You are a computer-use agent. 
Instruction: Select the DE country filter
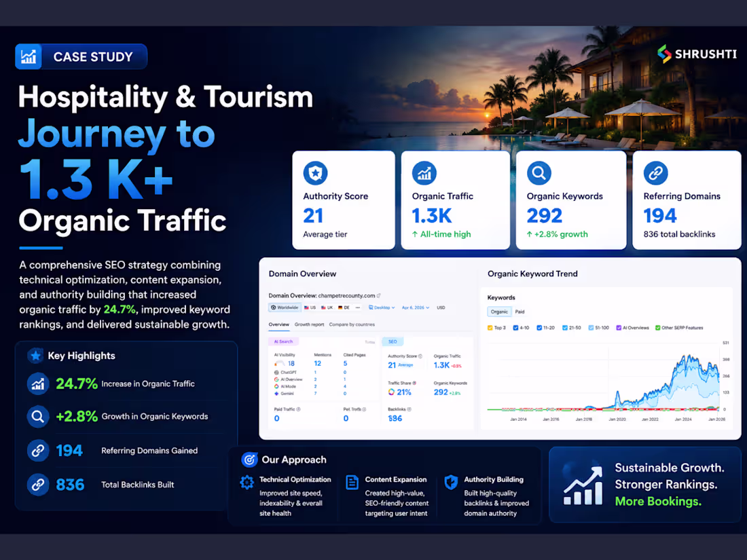344,307
